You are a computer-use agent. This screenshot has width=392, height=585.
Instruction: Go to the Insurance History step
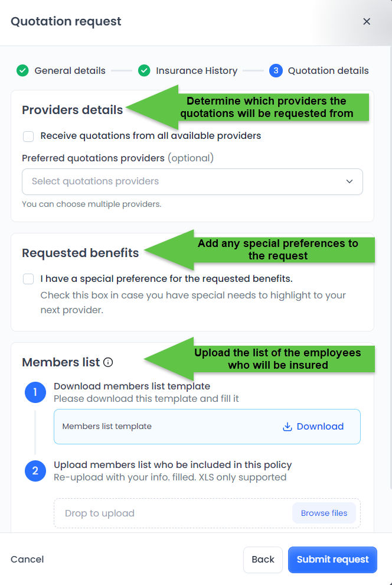pyautogui.click(x=196, y=71)
